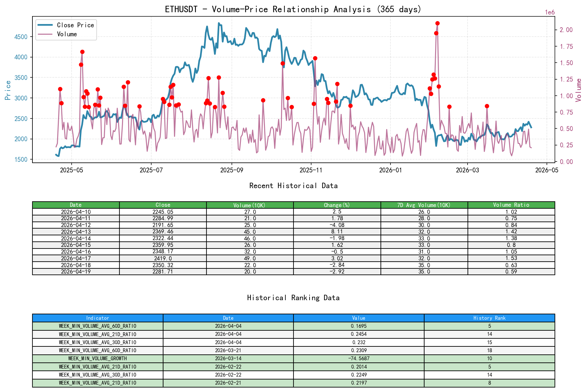Click the value -74.5687
The width and height of the screenshot is (587, 392).
359,358
